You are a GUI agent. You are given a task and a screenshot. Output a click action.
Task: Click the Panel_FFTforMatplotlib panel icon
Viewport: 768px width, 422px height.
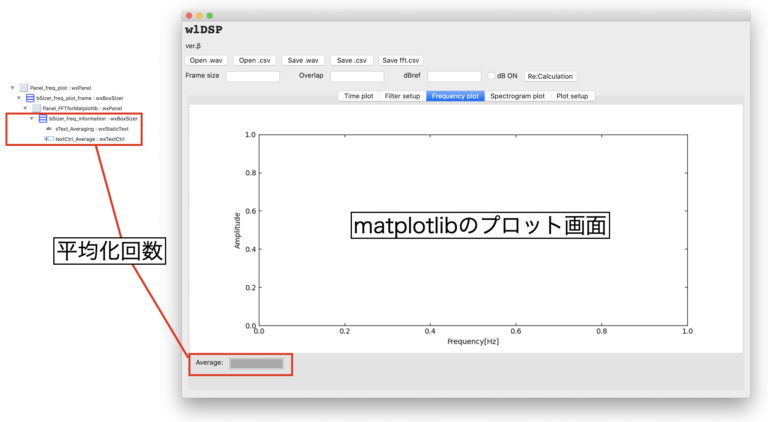point(36,108)
